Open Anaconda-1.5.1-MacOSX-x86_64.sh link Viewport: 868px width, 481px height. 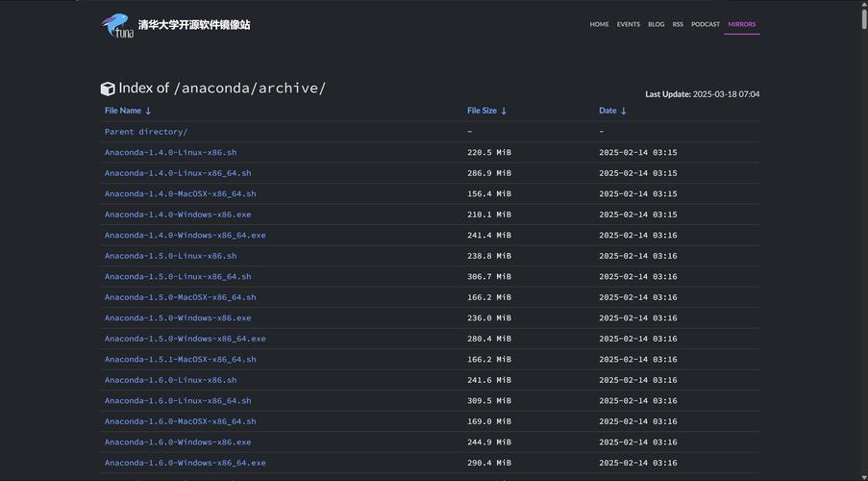point(180,359)
